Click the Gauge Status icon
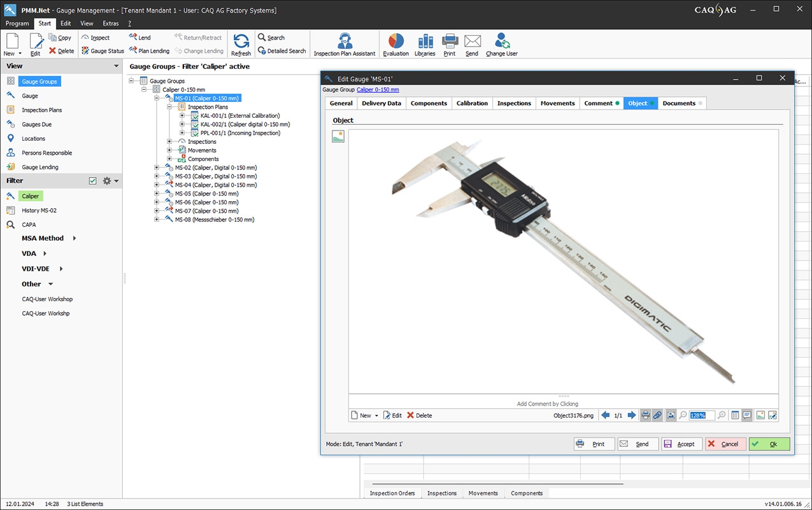The width and height of the screenshot is (812, 510). click(x=103, y=51)
